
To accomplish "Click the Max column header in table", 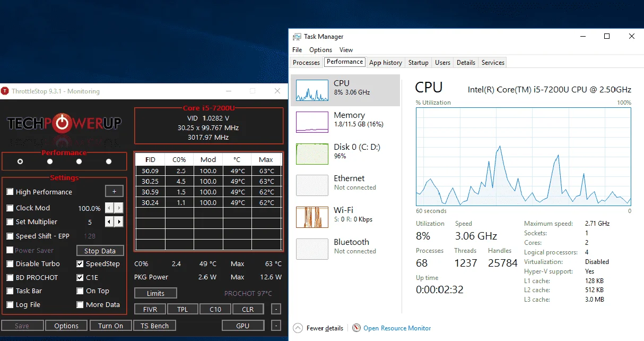I will pos(266,159).
